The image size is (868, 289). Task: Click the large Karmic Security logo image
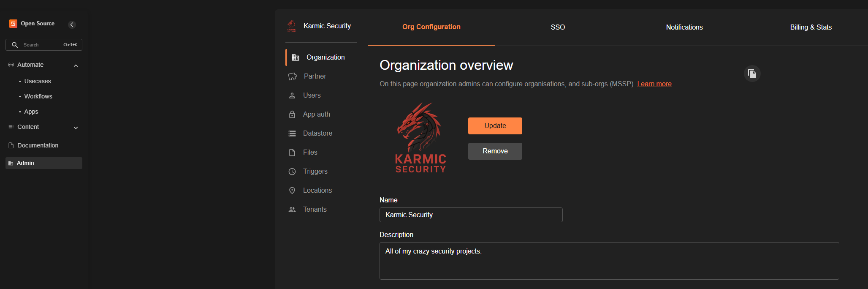tap(420, 138)
